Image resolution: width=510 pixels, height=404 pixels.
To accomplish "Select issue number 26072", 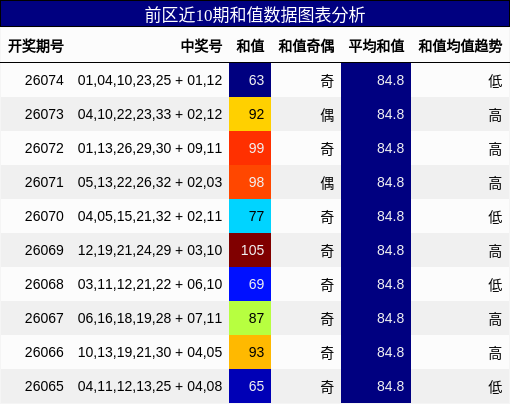I will pos(44,148).
